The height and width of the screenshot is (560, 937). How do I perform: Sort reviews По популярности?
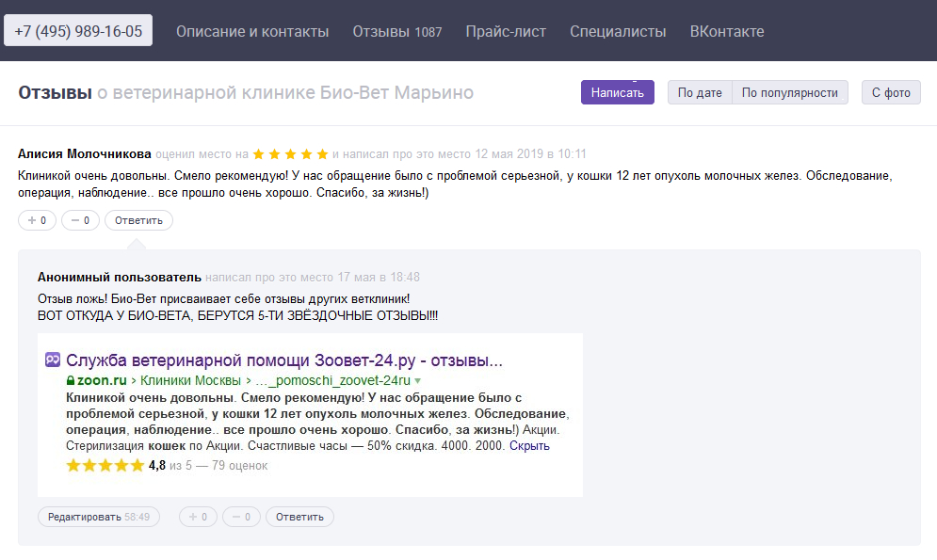[x=789, y=92]
